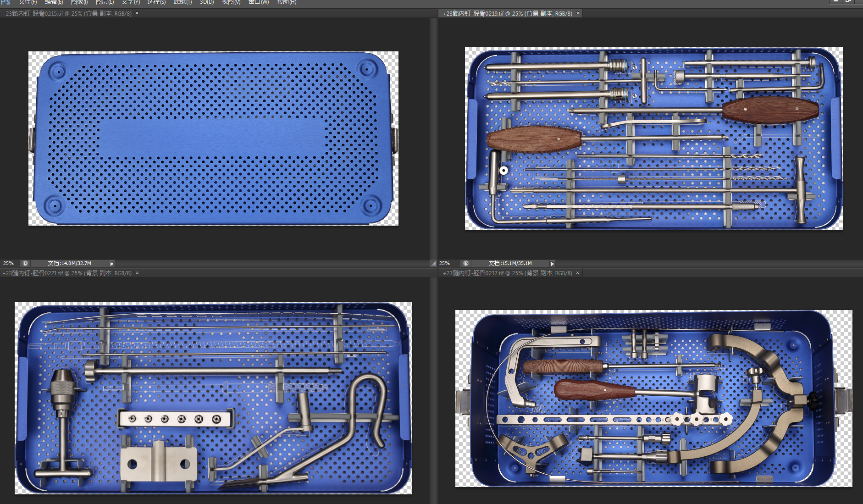Close the 胫骨0221.tif document tab
863x504 pixels.
pyautogui.click(x=137, y=272)
